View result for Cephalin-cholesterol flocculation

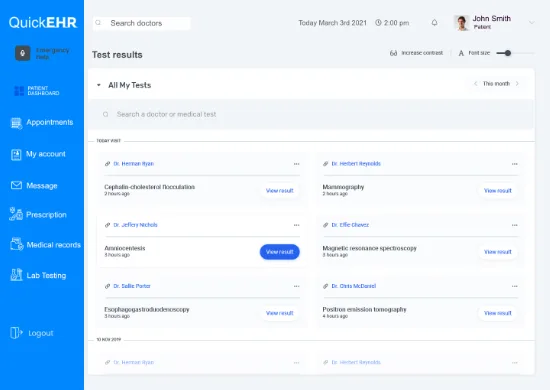pyautogui.click(x=280, y=191)
